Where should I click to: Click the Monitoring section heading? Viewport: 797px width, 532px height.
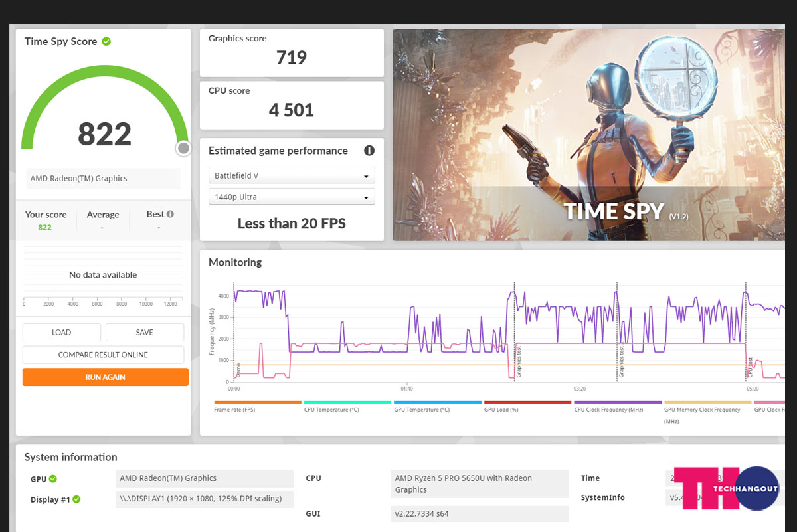click(235, 262)
